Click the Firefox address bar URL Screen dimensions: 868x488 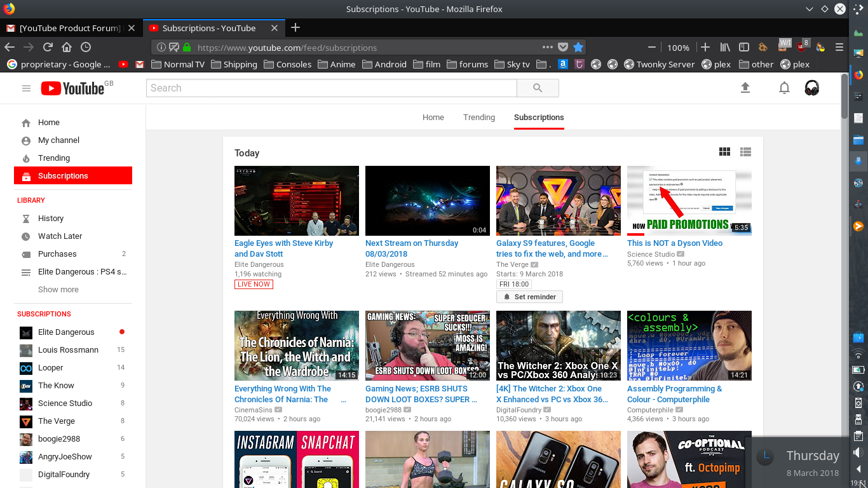pos(287,48)
